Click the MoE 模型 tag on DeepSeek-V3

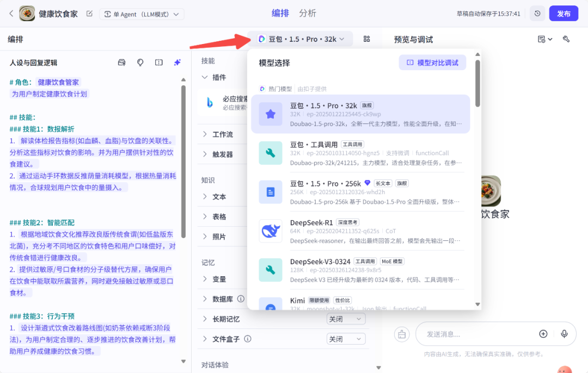tap(392, 262)
